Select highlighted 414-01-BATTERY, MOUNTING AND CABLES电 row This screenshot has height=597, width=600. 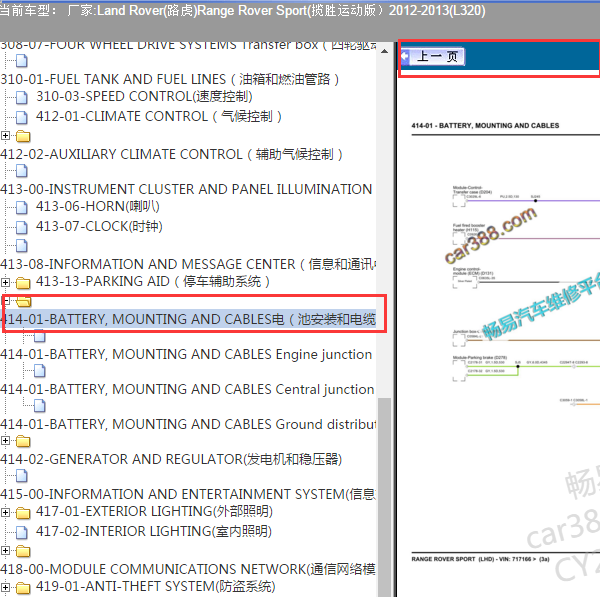coord(188,319)
